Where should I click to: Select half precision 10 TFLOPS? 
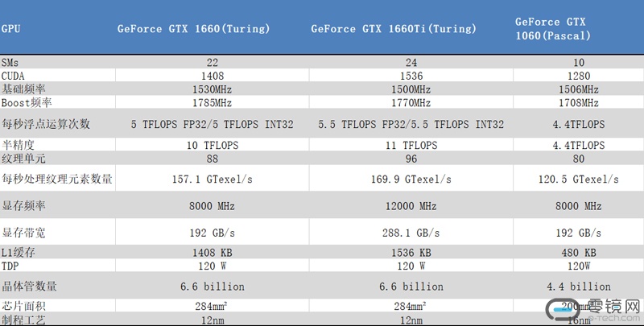213,146
